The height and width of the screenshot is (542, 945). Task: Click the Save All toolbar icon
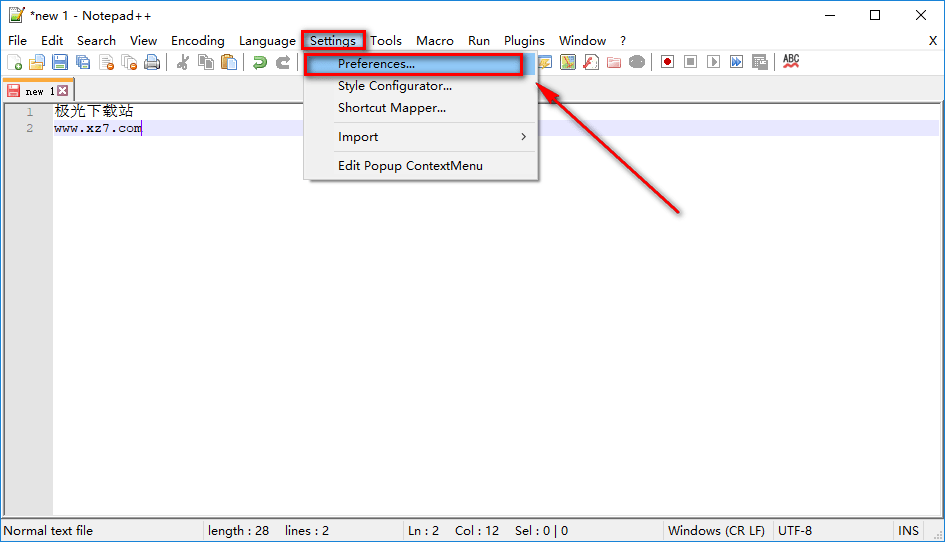tap(83, 62)
